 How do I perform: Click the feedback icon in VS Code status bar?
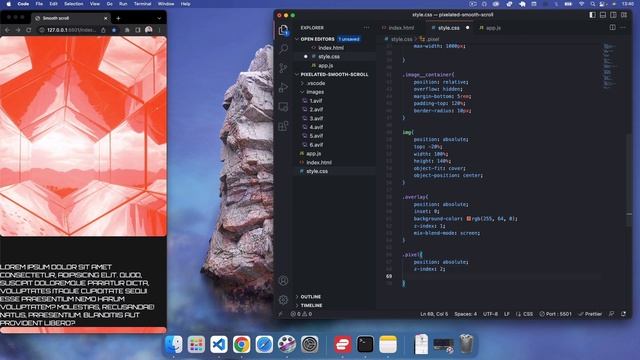611,314
